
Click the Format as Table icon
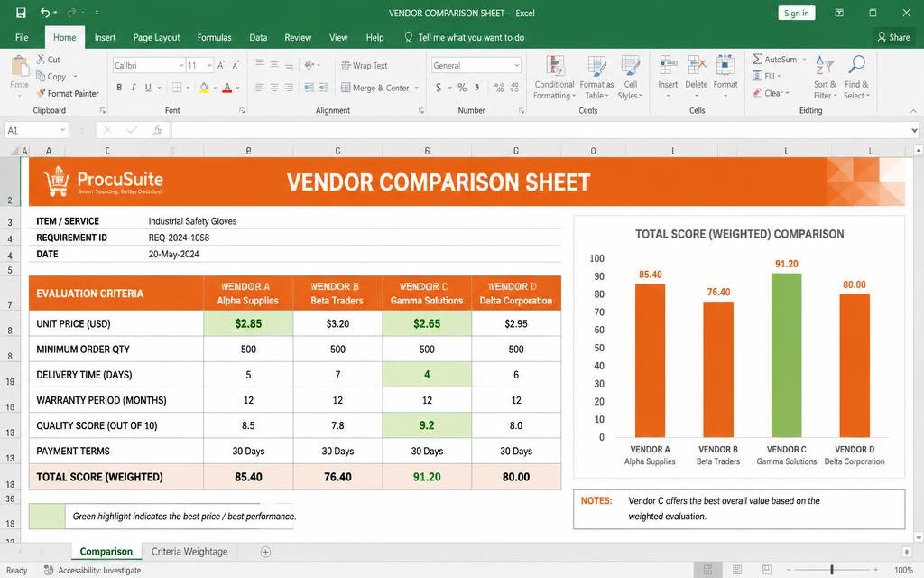point(596,66)
